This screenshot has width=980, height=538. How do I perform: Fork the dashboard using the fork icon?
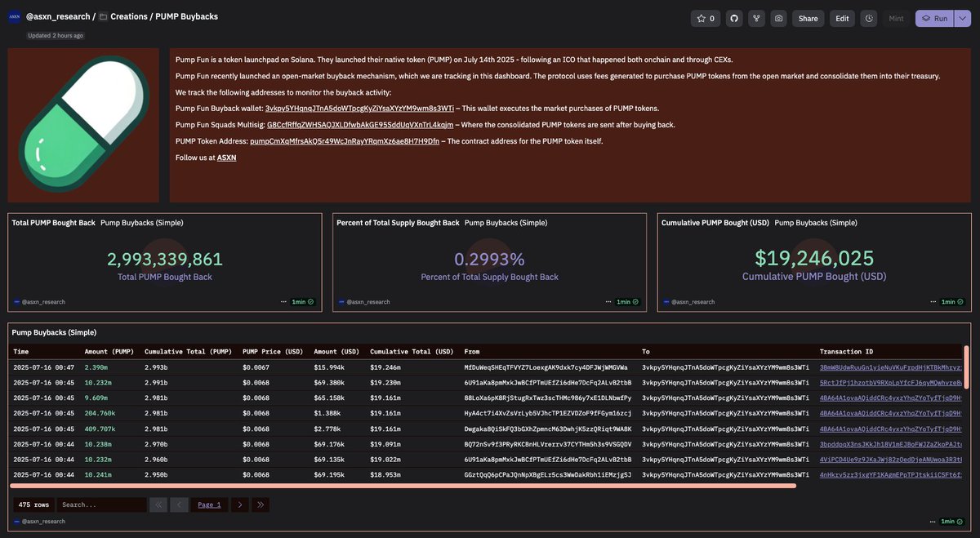(756, 18)
